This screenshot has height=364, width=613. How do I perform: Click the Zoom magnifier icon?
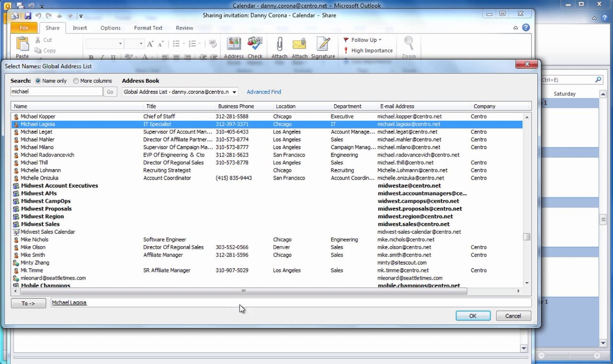pos(409,44)
